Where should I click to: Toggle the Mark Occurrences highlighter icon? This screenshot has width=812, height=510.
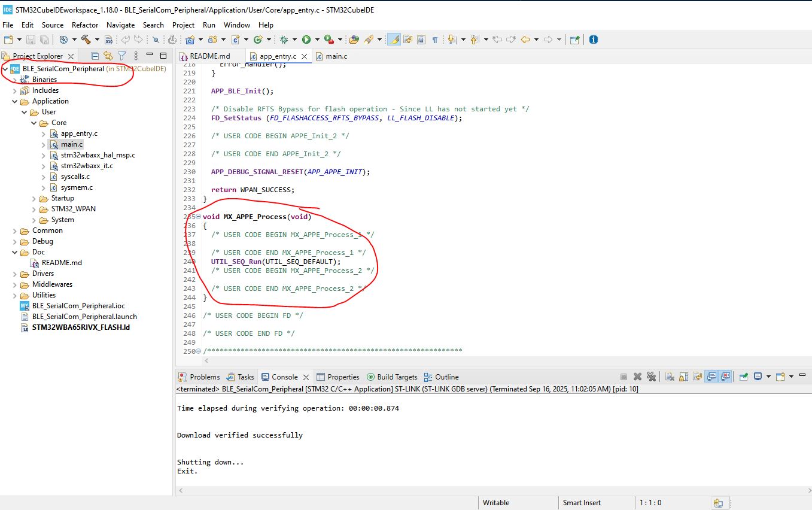coord(394,40)
